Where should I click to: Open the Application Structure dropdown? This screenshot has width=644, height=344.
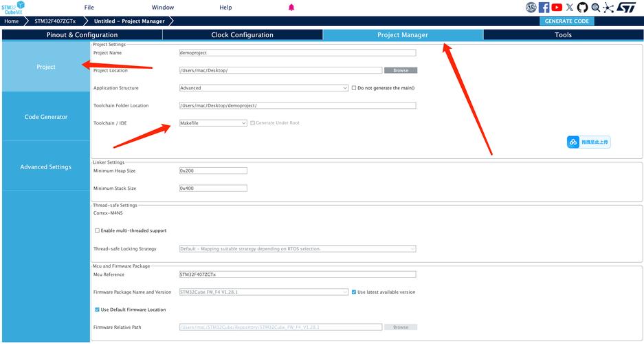(x=264, y=88)
